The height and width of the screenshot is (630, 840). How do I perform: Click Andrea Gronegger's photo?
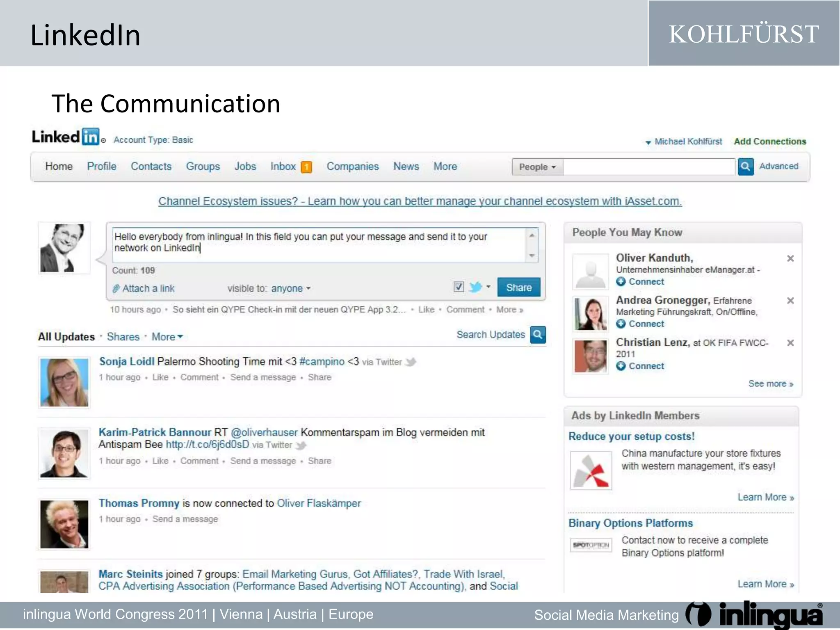591,314
